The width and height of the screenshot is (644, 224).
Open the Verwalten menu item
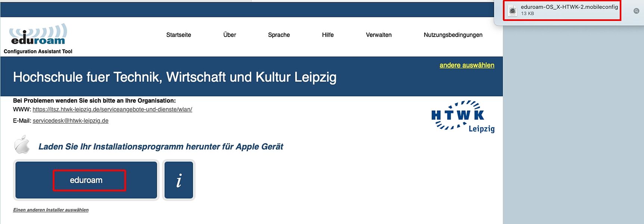[x=379, y=35]
